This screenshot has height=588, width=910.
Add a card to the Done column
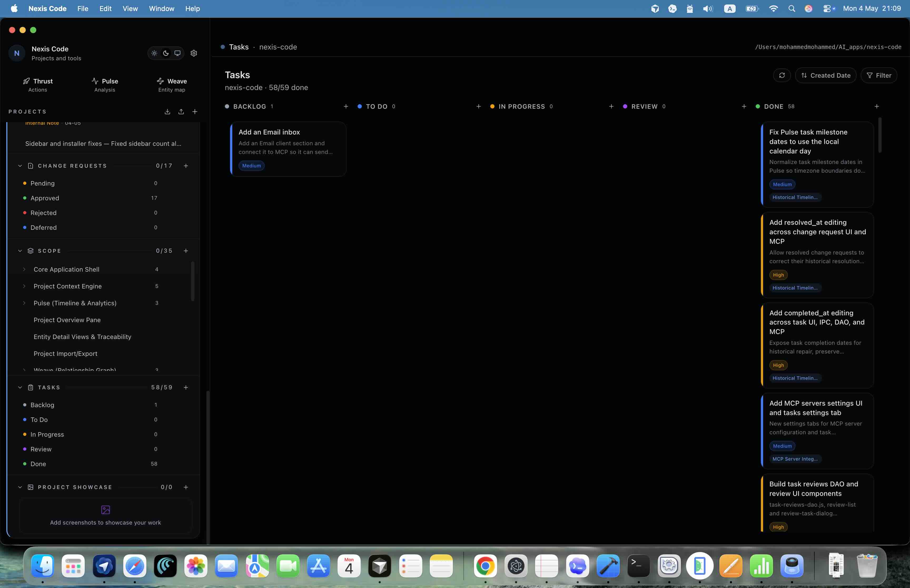pos(876,107)
